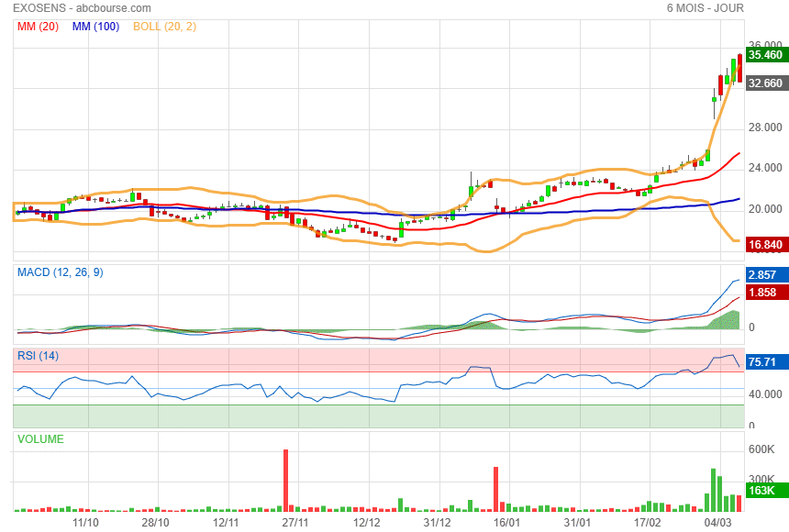789x532 pixels.
Task: Select the MM (100) legend label
Action: [x=95, y=27]
